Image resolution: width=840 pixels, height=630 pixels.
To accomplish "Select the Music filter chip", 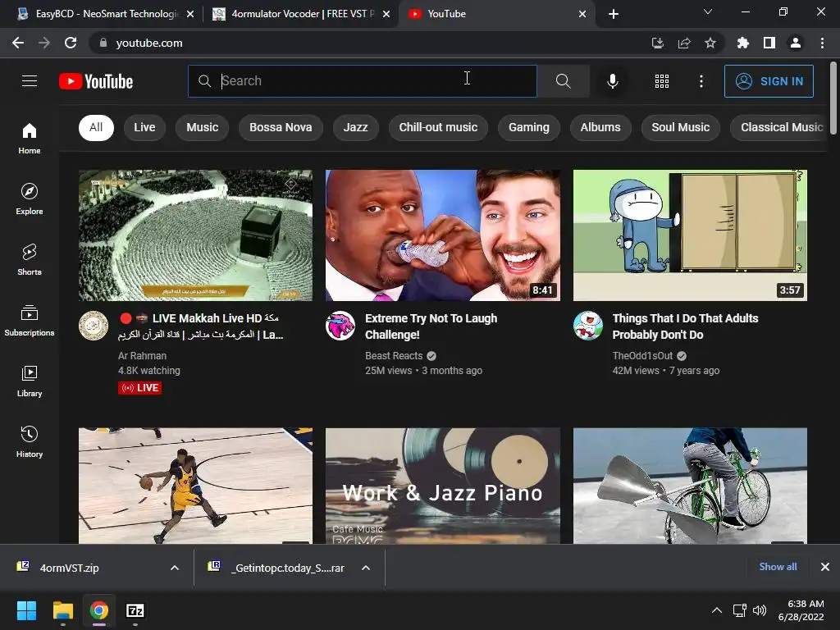I will coord(203,127).
